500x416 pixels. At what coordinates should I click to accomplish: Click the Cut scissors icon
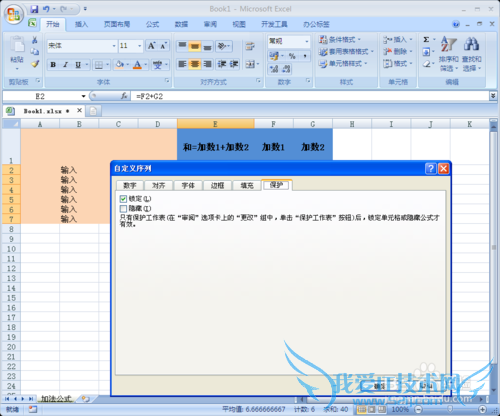[35, 40]
